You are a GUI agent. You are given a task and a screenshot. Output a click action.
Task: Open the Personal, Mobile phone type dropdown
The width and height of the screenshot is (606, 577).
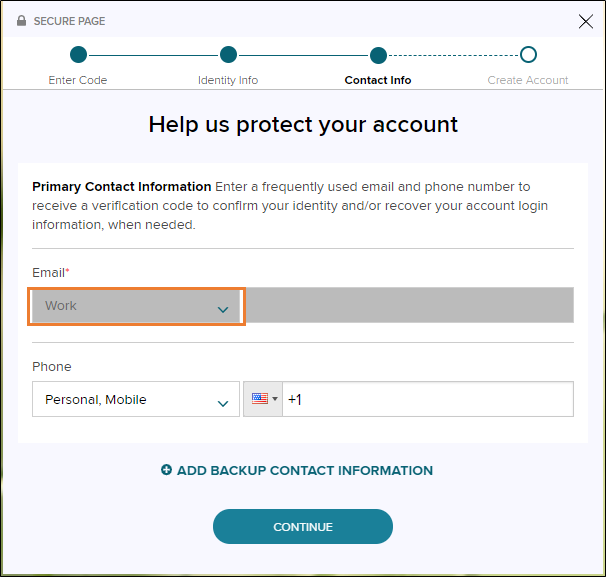[136, 400]
